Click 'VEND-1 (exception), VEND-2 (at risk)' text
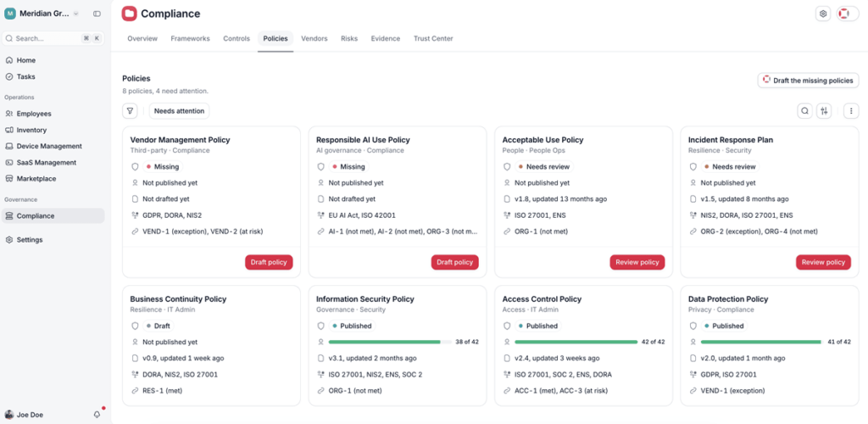 [x=203, y=232]
